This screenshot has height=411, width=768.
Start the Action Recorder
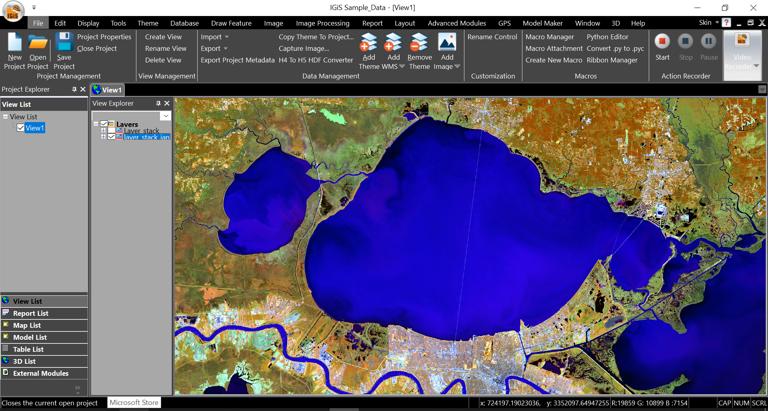point(662,42)
